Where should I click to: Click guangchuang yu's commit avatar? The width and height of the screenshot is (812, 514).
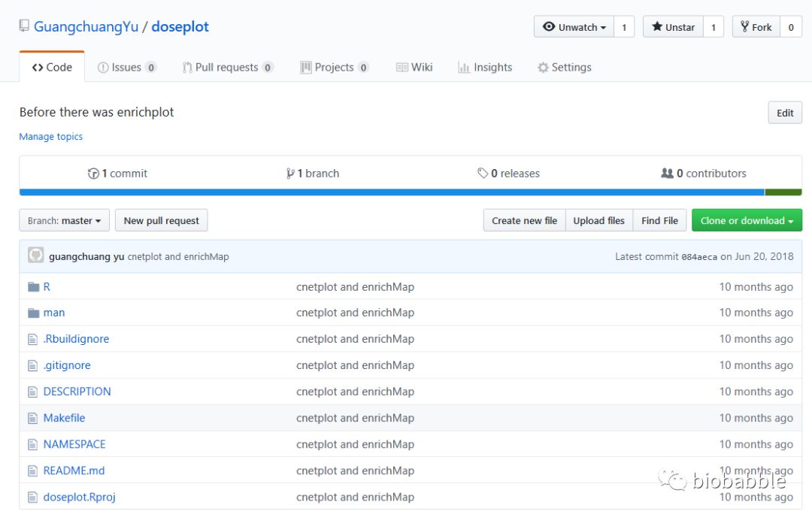[x=35, y=255]
